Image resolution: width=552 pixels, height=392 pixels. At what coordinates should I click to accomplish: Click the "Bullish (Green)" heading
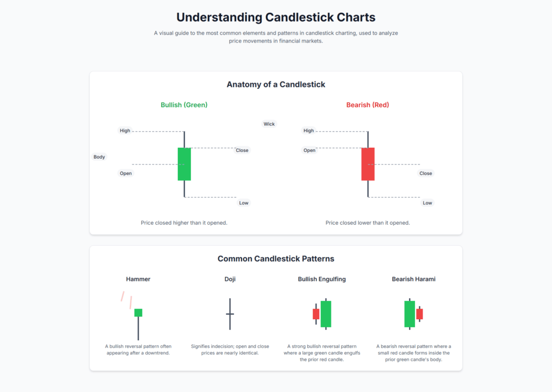click(x=184, y=105)
